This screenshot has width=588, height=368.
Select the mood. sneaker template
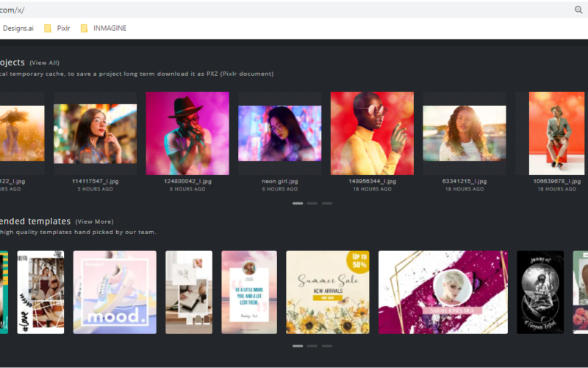tap(115, 292)
